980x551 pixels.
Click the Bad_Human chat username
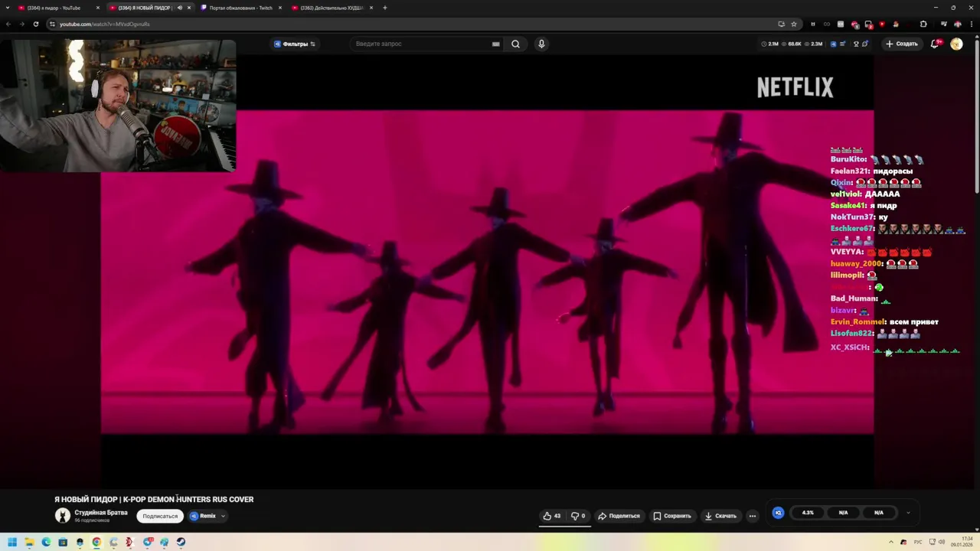(854, 298)
